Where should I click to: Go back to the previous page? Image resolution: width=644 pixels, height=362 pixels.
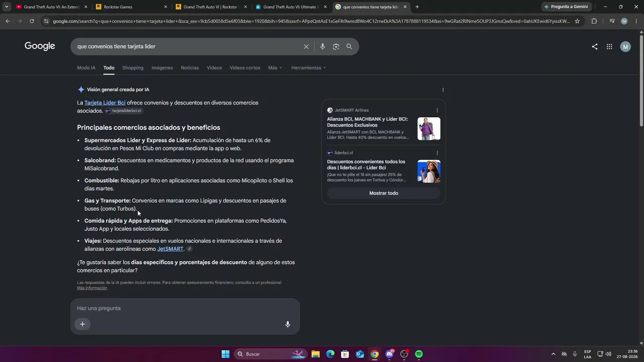[8, 21]
